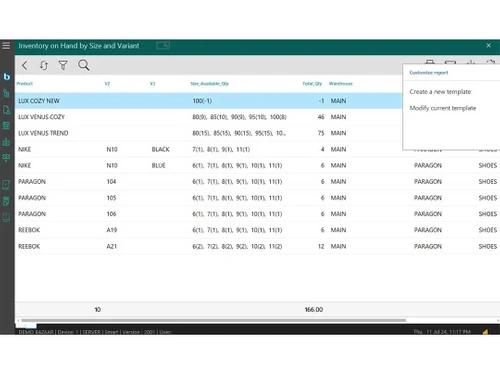Select NIKE in the BLUE row

tap(24, 165)
